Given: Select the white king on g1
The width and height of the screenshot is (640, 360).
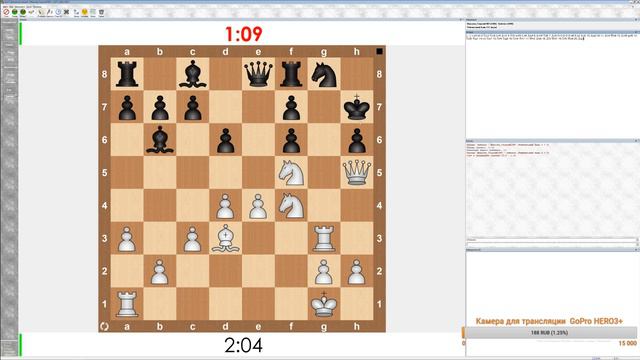Looking at the screenshot, I should [324, 304].
